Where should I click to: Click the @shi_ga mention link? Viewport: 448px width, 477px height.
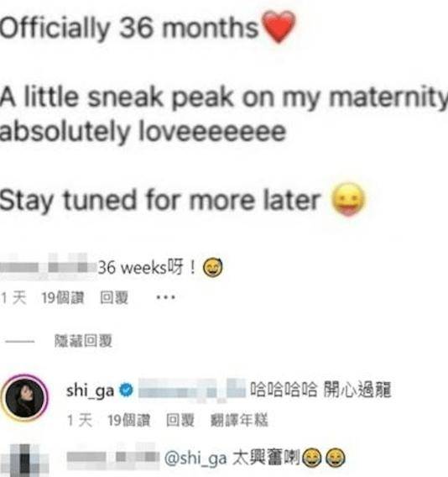(x=195, y=459)
